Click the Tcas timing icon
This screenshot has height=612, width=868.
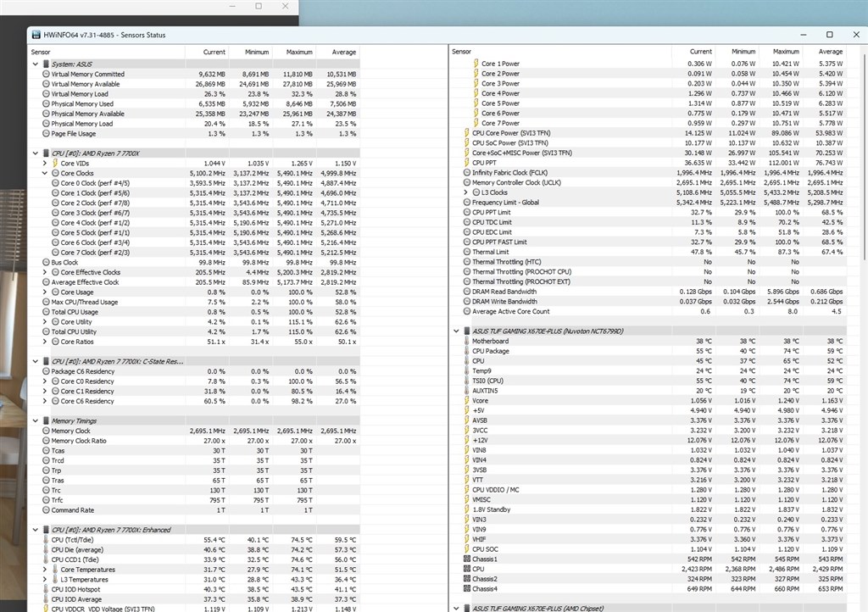pos(46,451)
